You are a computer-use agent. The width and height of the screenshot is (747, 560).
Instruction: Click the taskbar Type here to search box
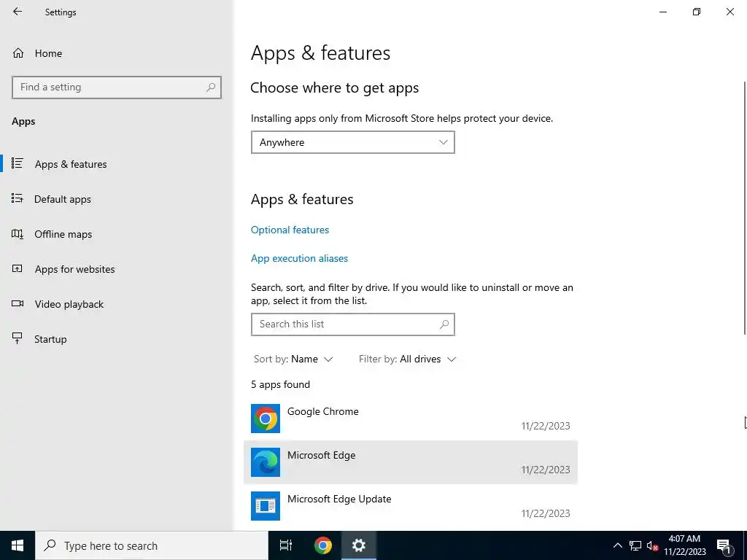(x=152, y=545)
